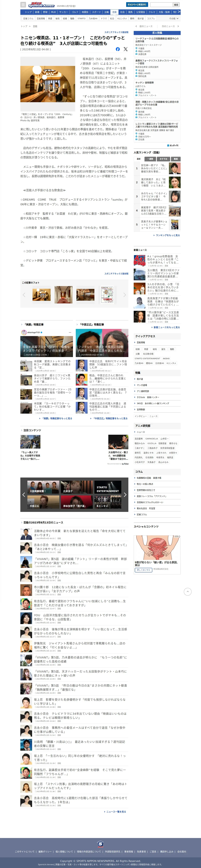The height and width of the screenshot is (868, 201).
Task: Open 乃木坂46 sub-navigation item
Action: (x=93, y=19)
